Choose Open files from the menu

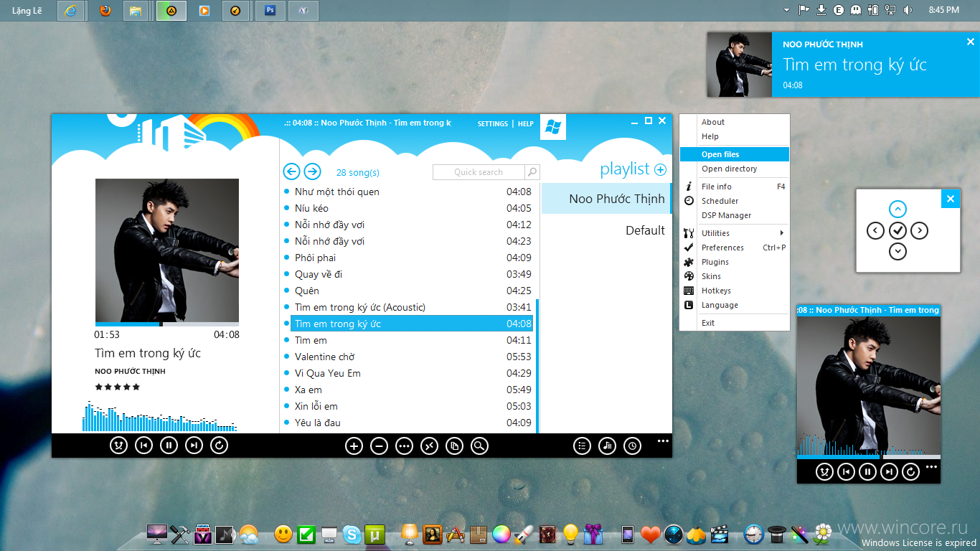tap(735, 154)
